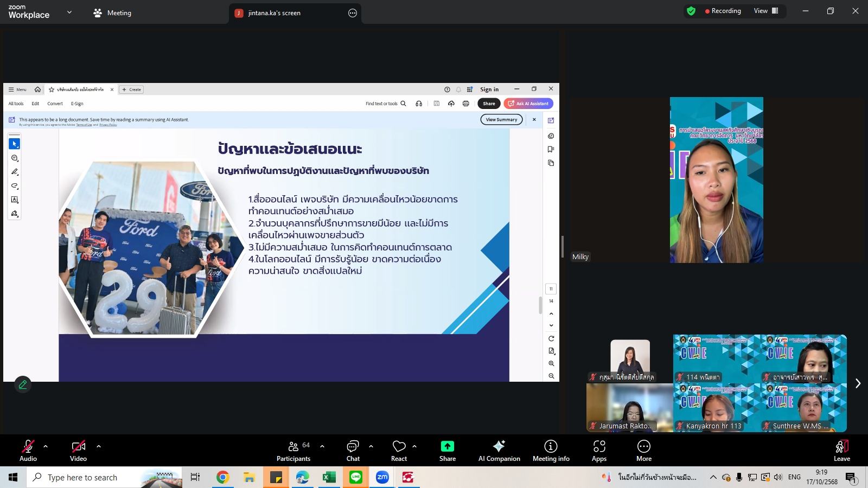Click the More options icon
The width and height of the screenshot is (868, 488).
tap(643, 450)
